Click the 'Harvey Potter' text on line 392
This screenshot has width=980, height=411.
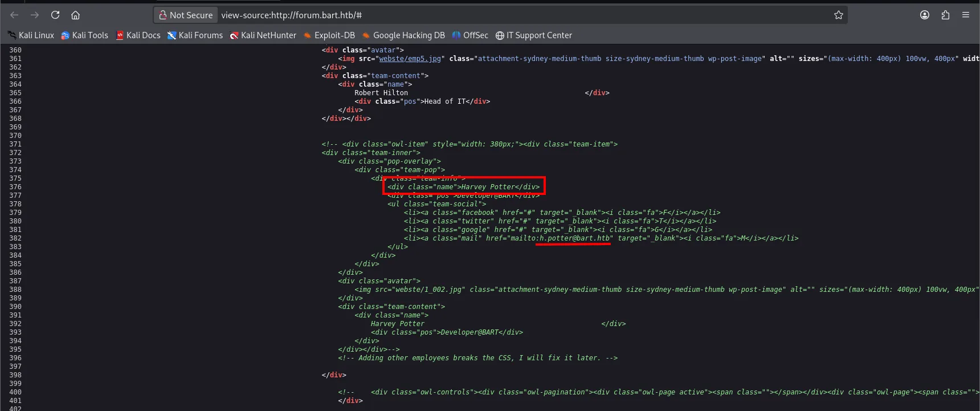click(398, 324)
